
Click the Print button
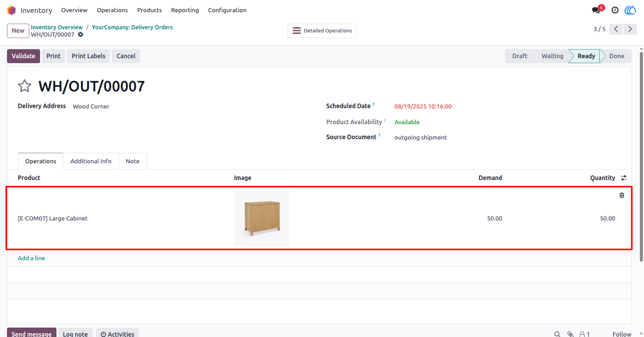coord(53,56)
